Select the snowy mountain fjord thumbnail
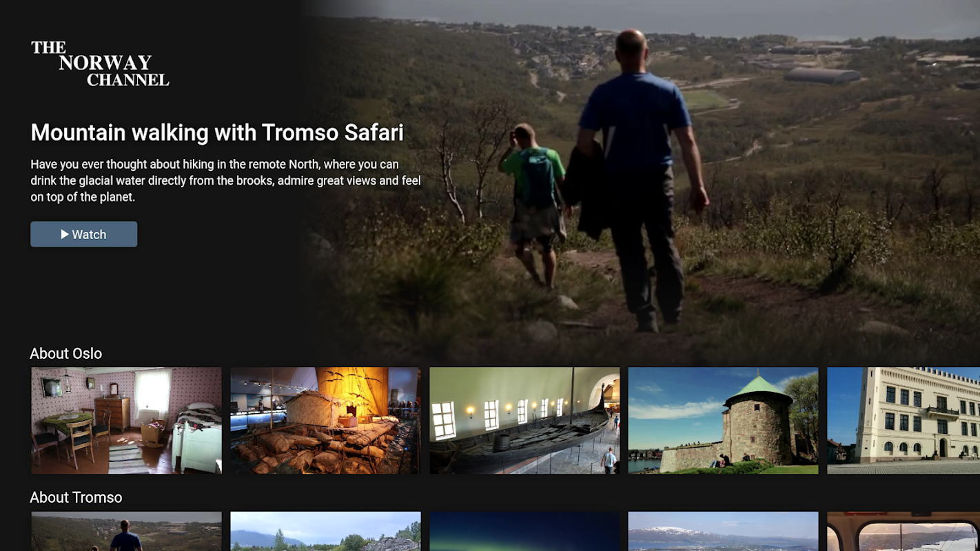This screenshot has width=980, height=551. tap(723, 531)
